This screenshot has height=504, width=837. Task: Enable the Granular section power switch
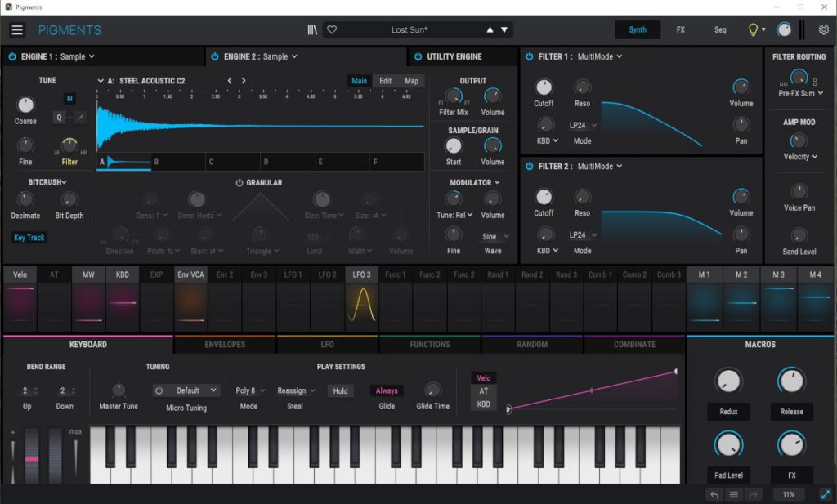coord(239,183)
